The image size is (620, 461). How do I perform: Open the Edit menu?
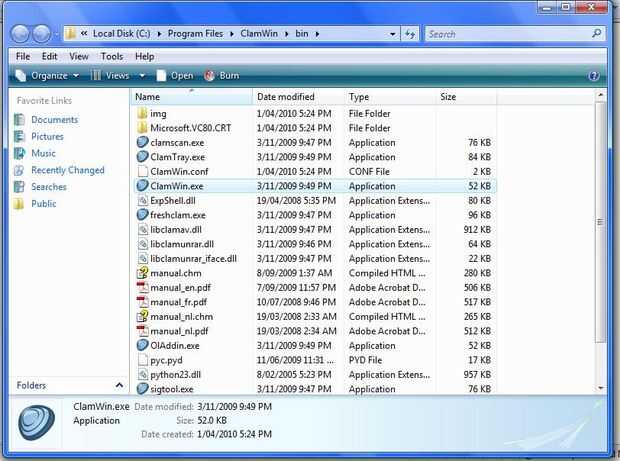point(49,57)
